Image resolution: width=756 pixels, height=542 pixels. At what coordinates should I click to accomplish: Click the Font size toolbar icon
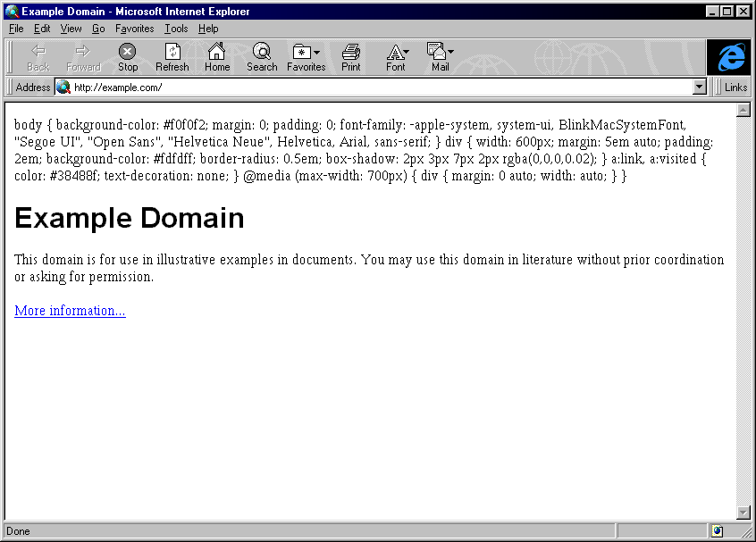pos(394,51)
